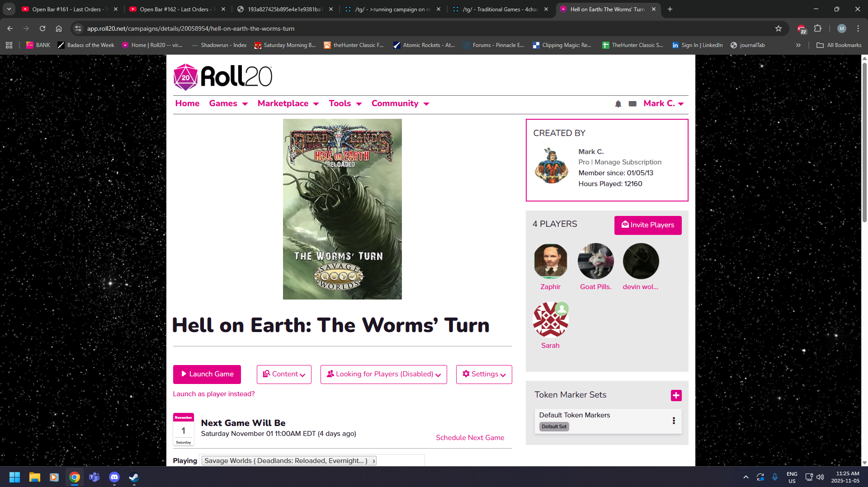Click Launch as player instead link

click(214, 394)
